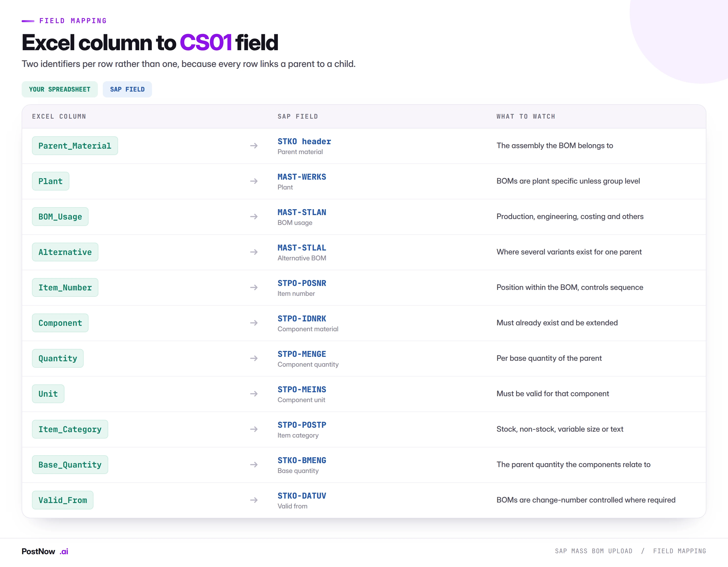Click the STPO-MENGE field name

(302, 354)
